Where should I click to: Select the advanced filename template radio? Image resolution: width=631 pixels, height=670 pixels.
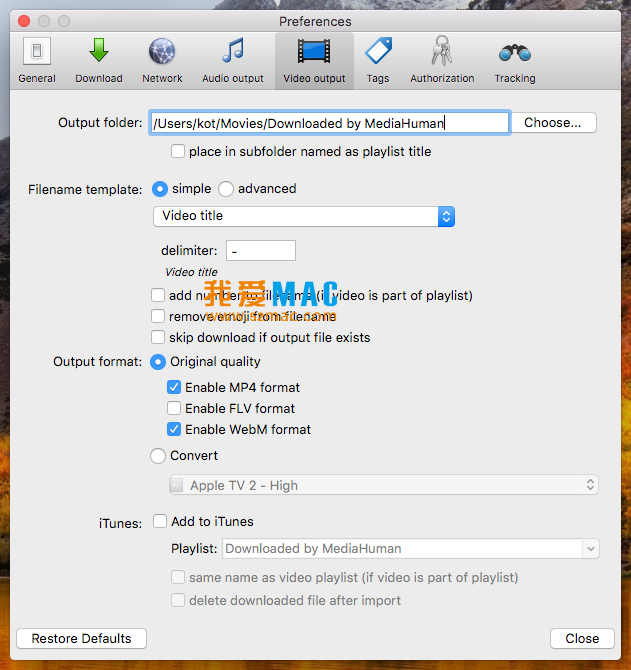[226, 189]
